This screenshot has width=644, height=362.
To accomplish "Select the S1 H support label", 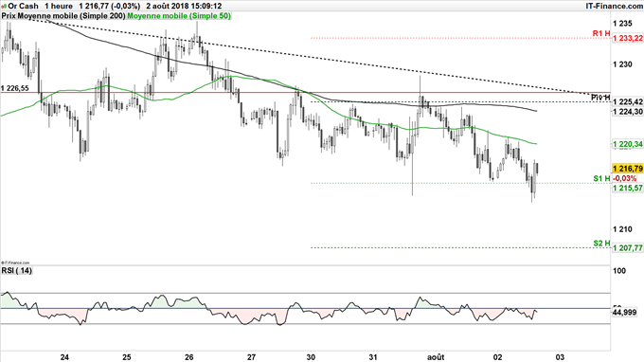I will [x=601, y=178].
